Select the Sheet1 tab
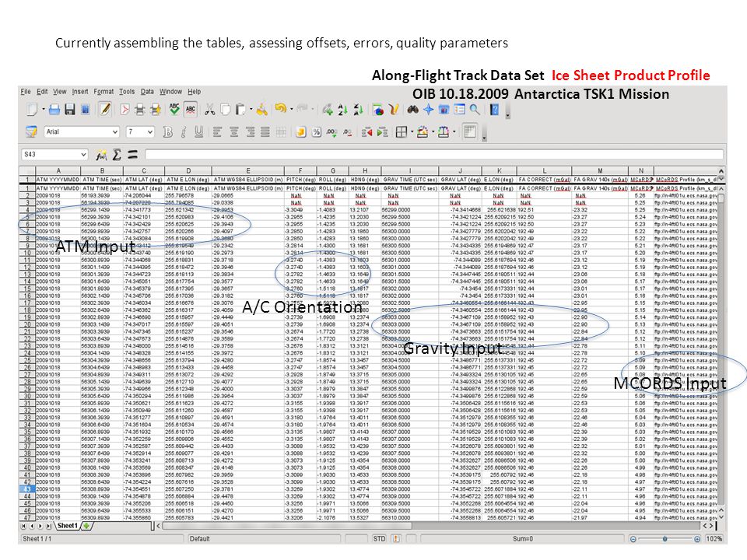This screenshot has height=560, width=747. (x=67, y=526)
